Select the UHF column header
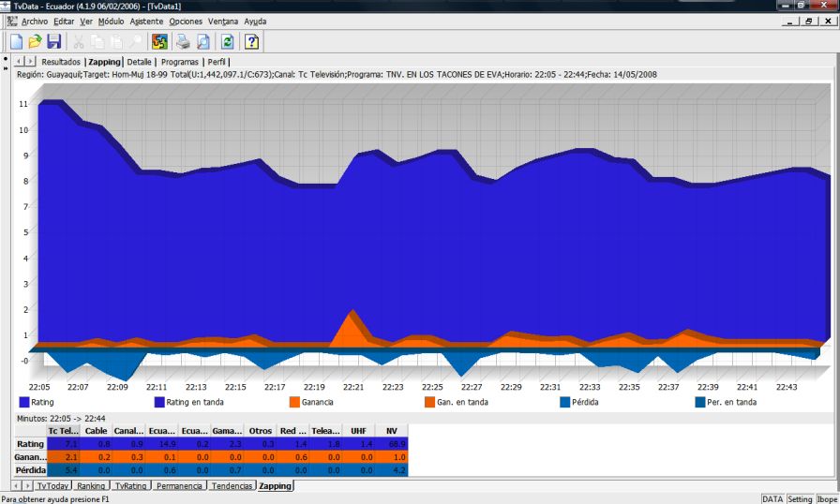The width and height of the screenshot is (840, 504). click(358, 431)
